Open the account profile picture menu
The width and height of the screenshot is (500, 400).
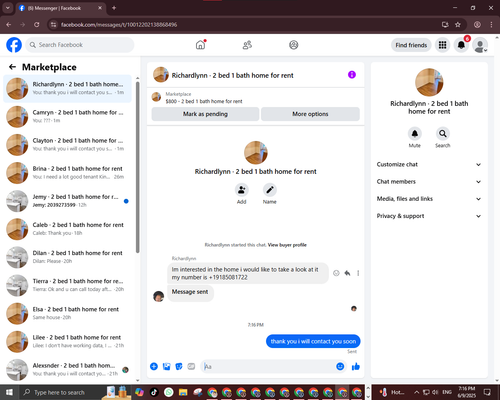coord(480,45)
